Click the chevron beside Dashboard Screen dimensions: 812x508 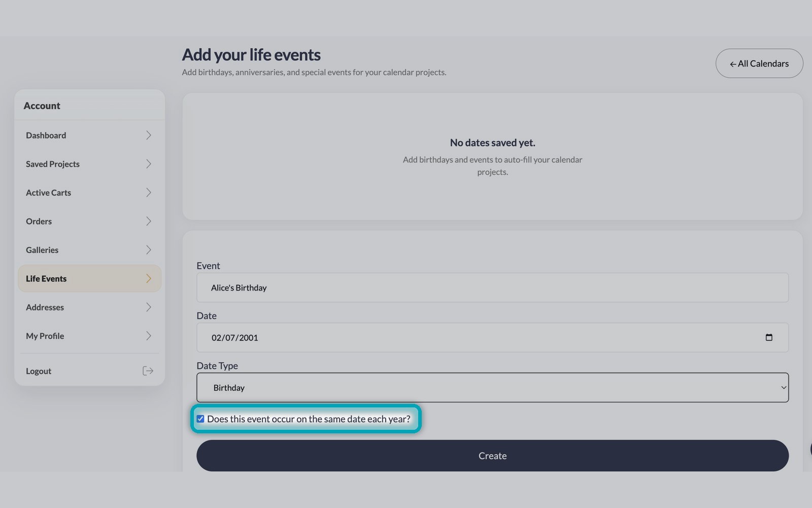(149, 135)
